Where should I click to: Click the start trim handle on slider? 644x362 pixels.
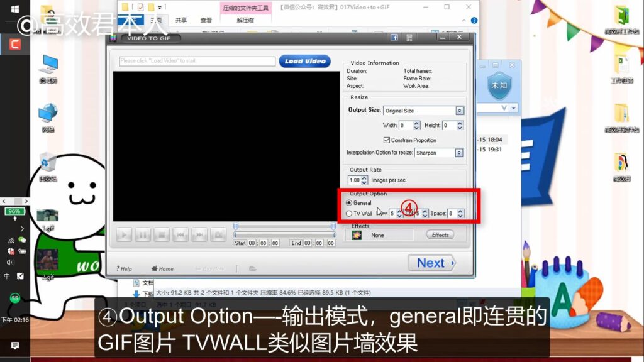[x=236, y=226]
